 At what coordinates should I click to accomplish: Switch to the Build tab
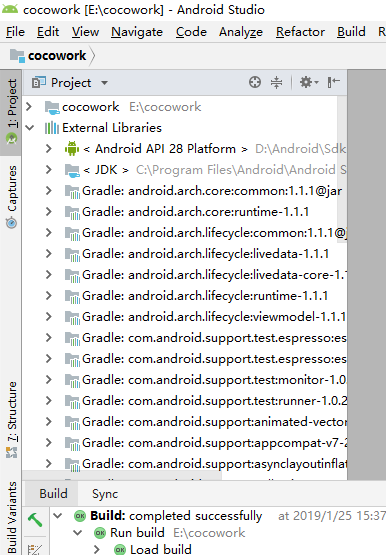[53, 493]
